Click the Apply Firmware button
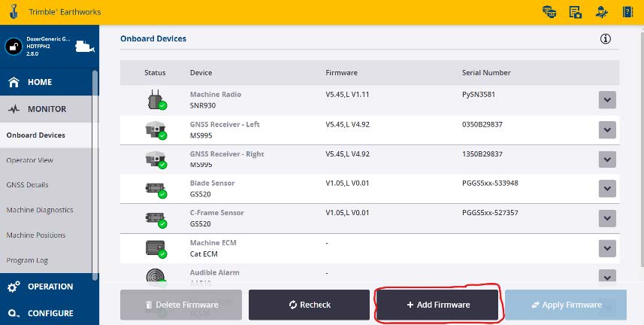Image resolution: width=644 pixels, height=325 pixels. click(566, 305)
